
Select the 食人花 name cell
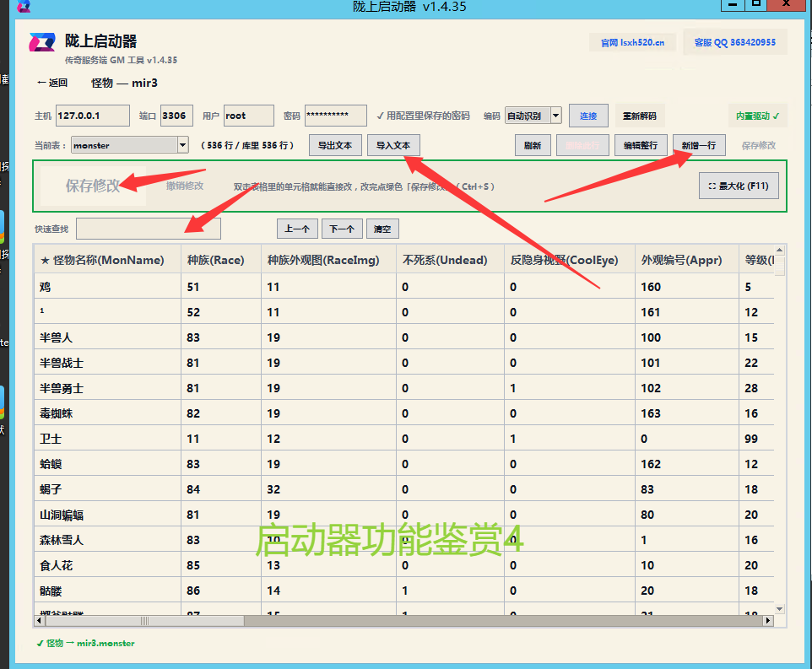pos(108,565)
